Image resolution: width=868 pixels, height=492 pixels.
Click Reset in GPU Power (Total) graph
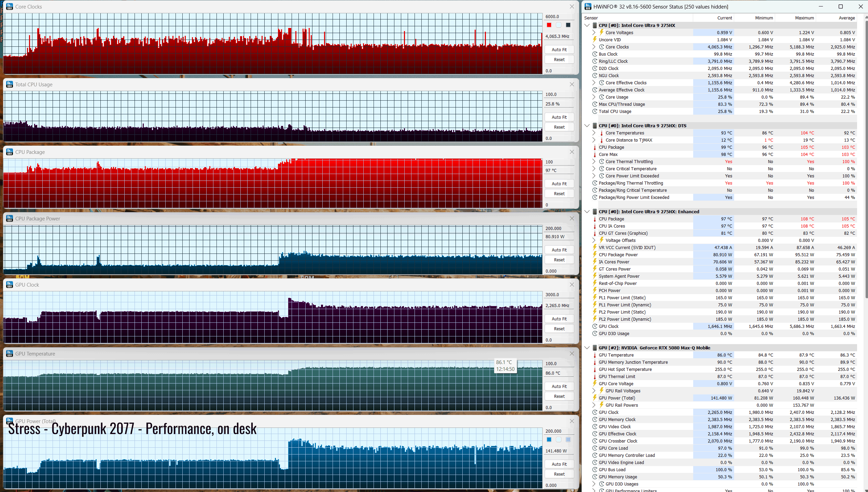point(559,474)
